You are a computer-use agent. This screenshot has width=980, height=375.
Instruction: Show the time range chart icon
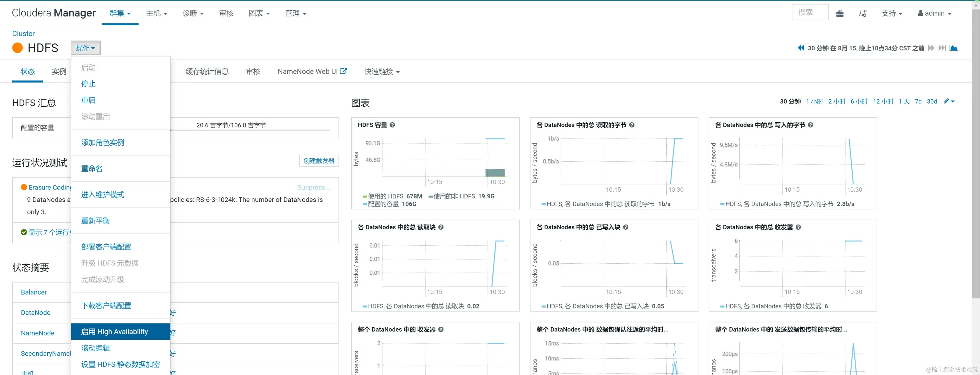coord(953,48)
